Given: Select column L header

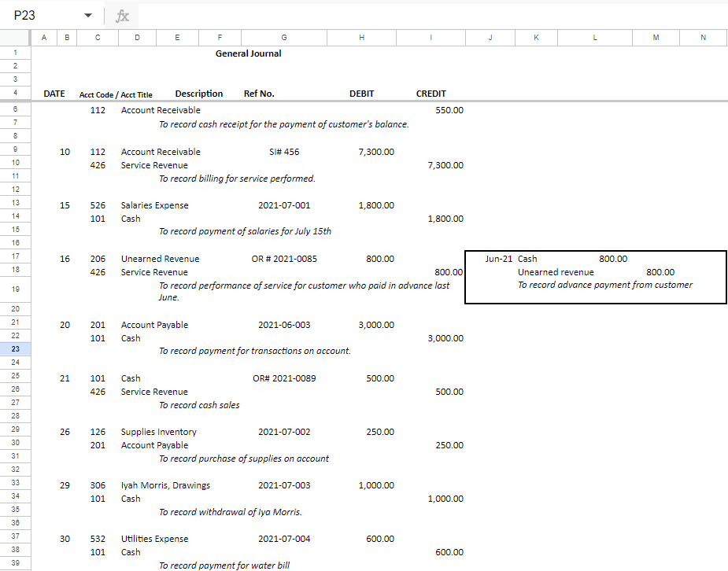Looking at the screenshot, I should tap(595, 38).
